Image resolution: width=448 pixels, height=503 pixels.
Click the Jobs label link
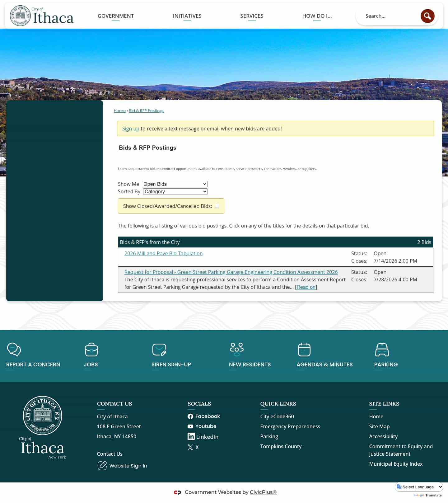tap(91, 364)
